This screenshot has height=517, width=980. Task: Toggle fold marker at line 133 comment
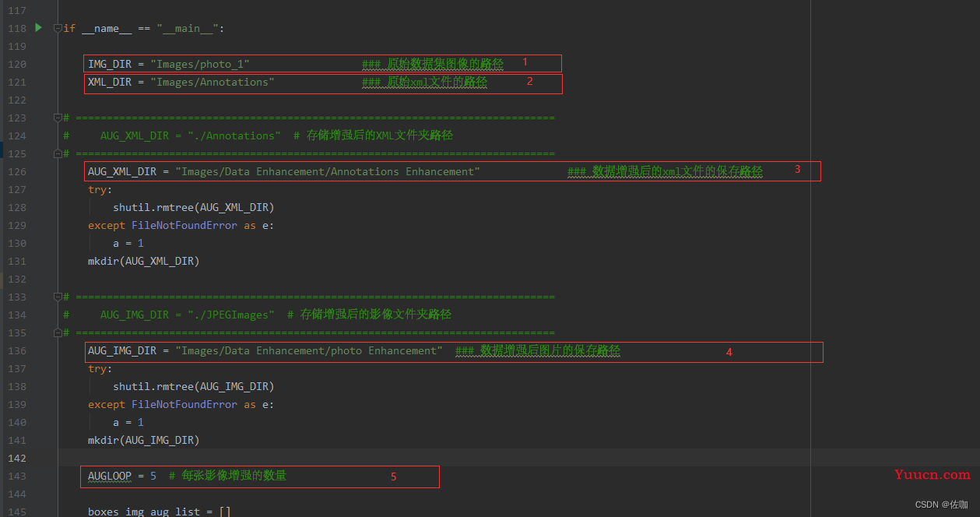tap(58, 297)
